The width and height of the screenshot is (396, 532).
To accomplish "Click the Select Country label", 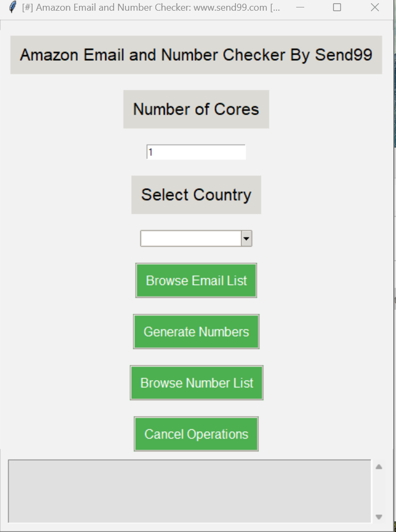I will coord(196,195).
